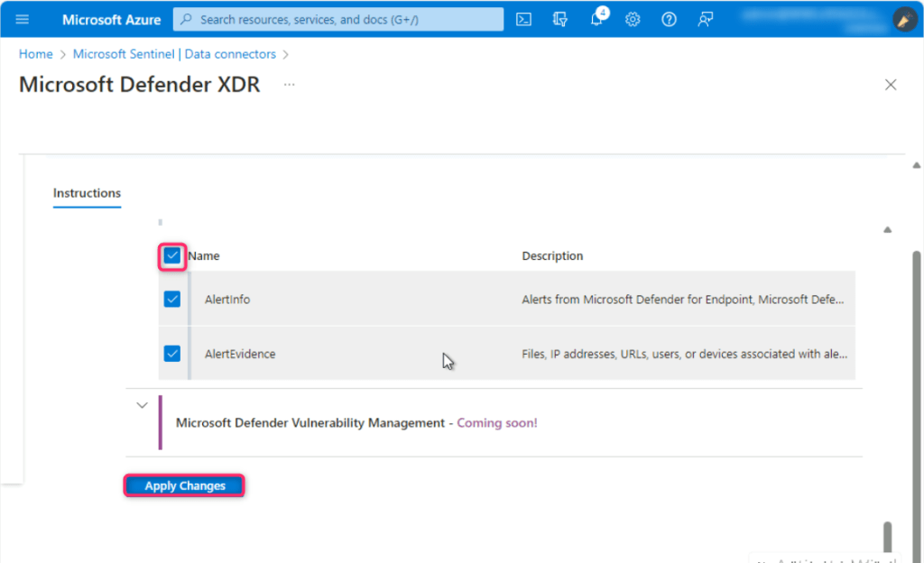This screenshot has height=563, width=924.
Task: Launch Cloud Shell from the top bar
Action: tap(523, 19)
